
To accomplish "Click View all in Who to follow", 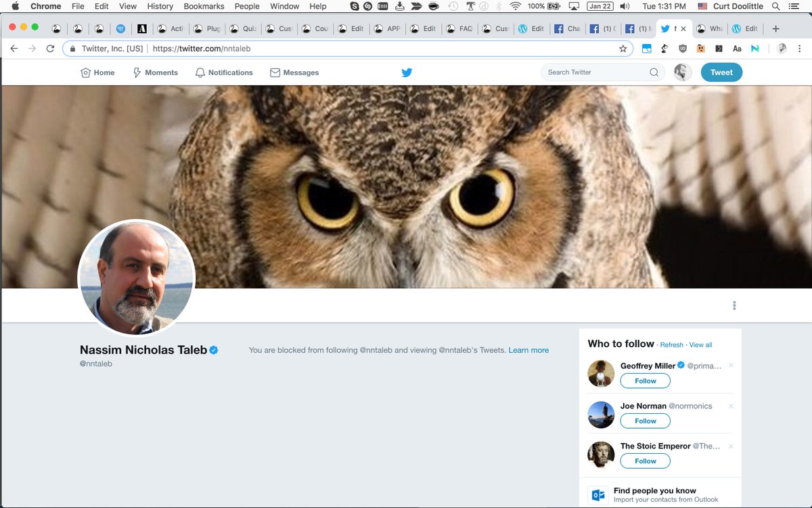I will pyautogui.click(x=700, y=345).
